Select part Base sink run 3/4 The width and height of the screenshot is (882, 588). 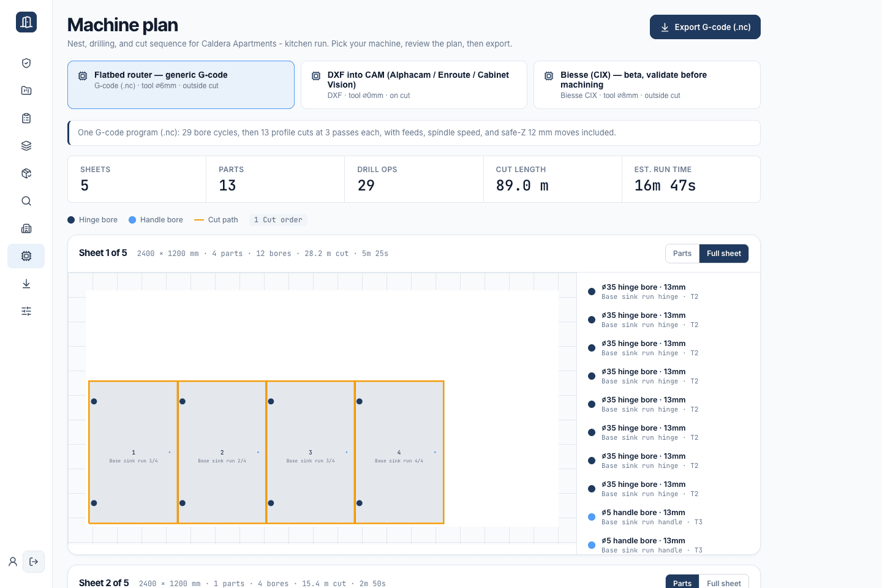(x=311, y=453)
